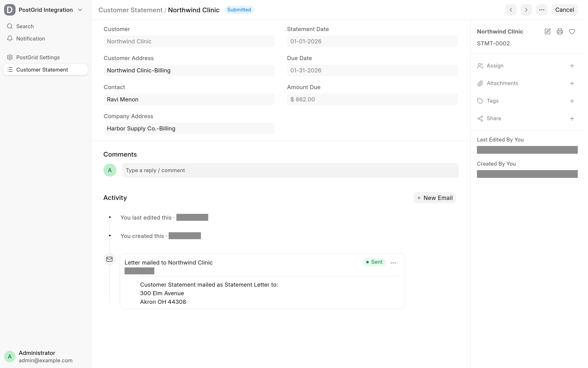Viewport: 588px width, 368px height.
Task: Click the Letter mailed to Northwind Clinic title
Action: [168, 262]
